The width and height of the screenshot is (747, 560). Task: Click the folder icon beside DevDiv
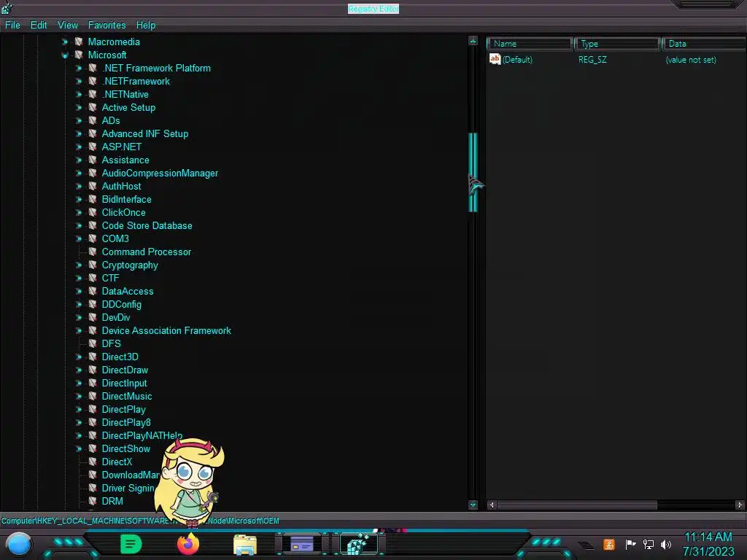(x=93, y=317)
